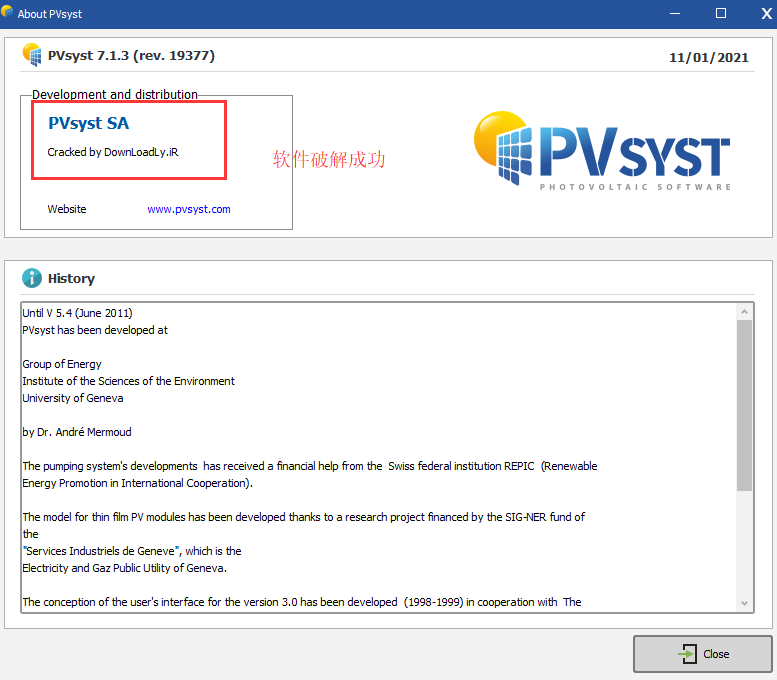Click the line beginning 'The conception of the user's interface'

click(x=302, y=602)
